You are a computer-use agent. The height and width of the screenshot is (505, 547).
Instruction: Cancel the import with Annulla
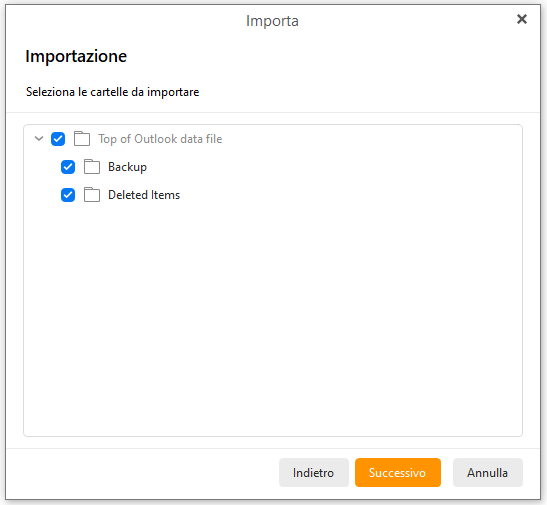pos(488,473)
